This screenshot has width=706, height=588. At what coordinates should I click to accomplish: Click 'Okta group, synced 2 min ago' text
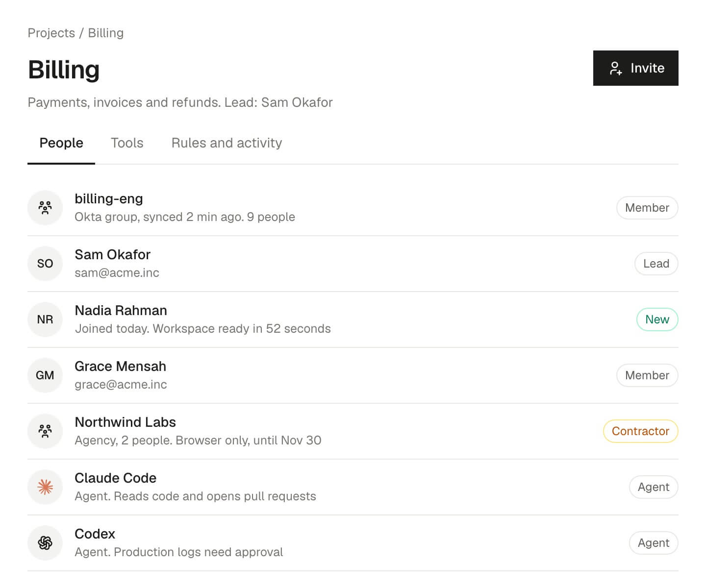pos(159,217)
